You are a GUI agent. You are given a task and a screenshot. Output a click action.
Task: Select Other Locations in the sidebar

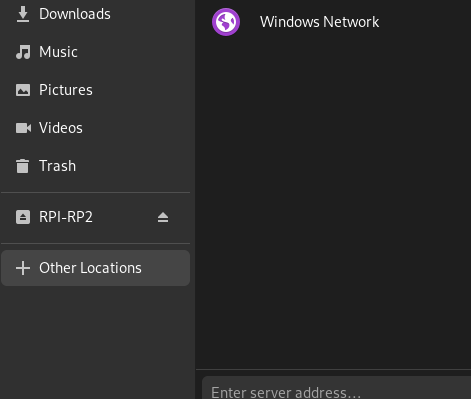click(96, 268)
